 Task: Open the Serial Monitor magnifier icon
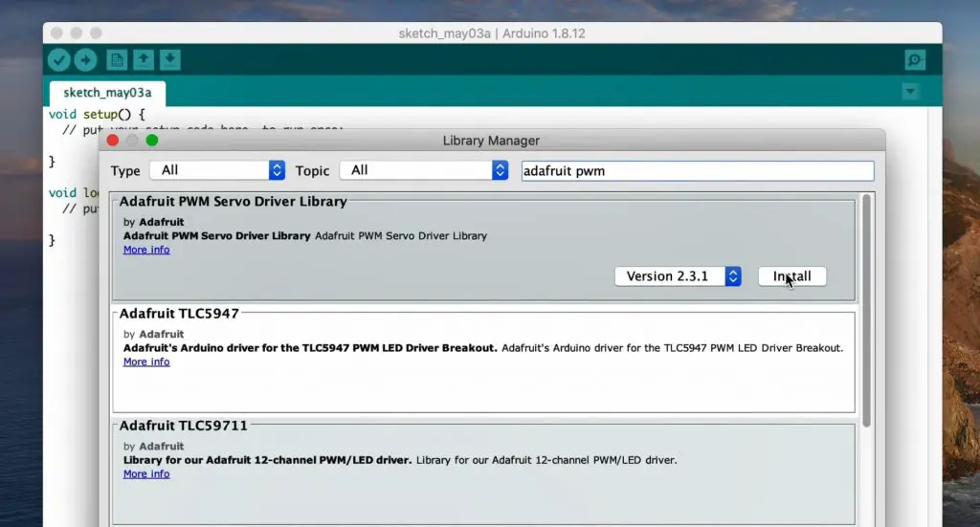click(915, 60)
